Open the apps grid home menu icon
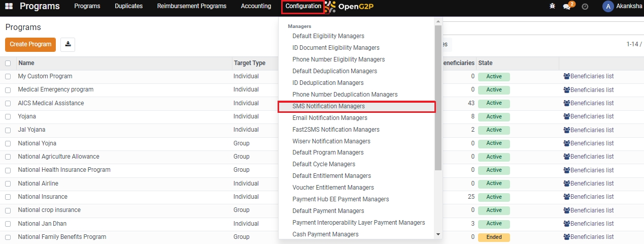 tap(9, 6)
